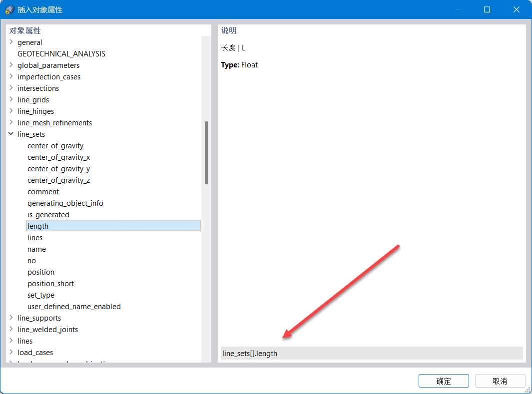Select the load_cases item
This screenshot has height=394, width=532.
35,353
